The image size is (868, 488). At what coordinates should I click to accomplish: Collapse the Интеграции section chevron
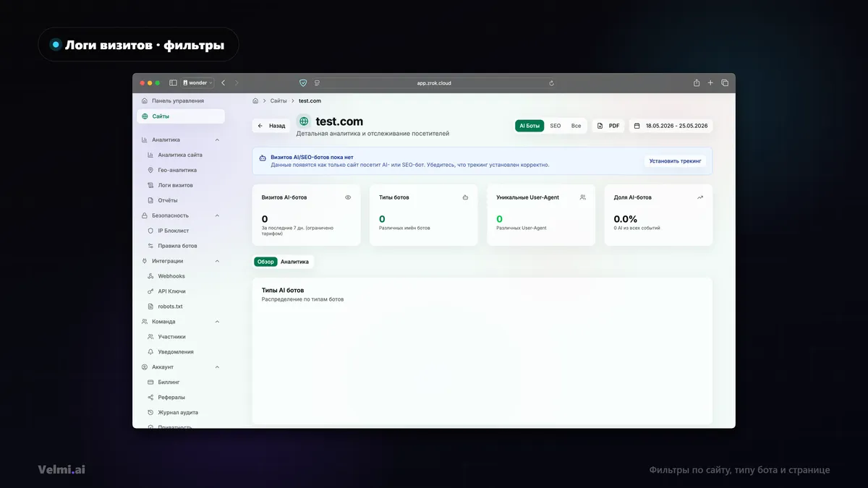[x=217, y=261]
